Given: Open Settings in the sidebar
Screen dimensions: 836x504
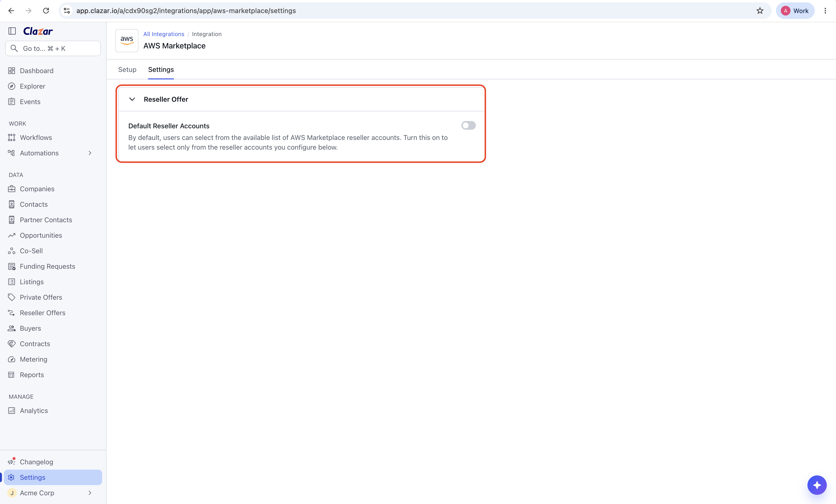Looking at the screenshot, I should click(x=53, y=478).
